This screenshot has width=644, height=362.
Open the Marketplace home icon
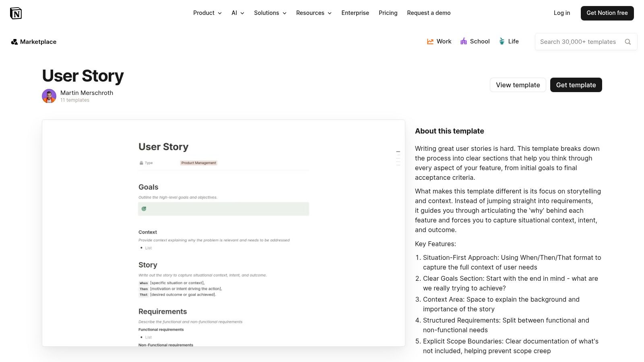tap(14, 41)
